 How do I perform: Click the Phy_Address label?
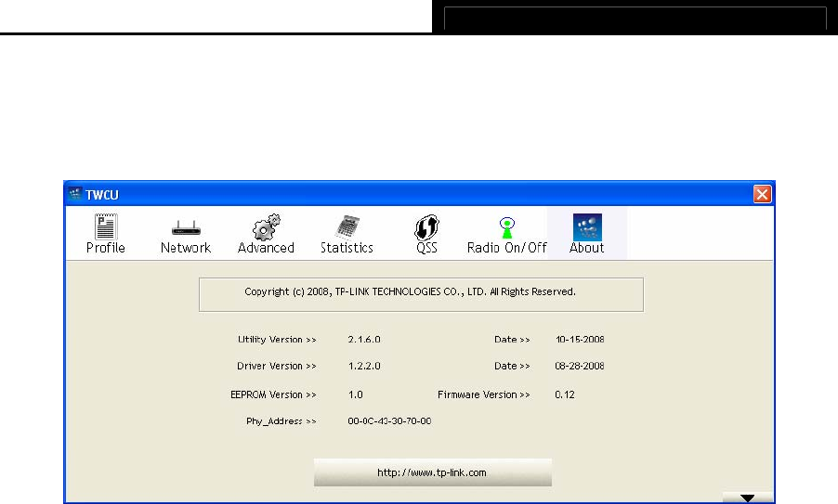pyautogui.click(x=282, y=421)
